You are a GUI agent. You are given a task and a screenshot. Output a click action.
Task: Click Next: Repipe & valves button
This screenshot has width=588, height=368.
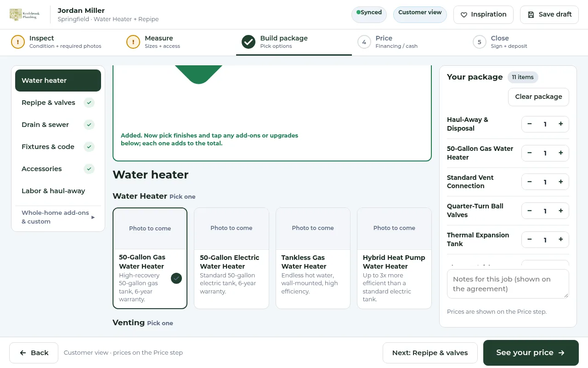click(x=430, y=353)
